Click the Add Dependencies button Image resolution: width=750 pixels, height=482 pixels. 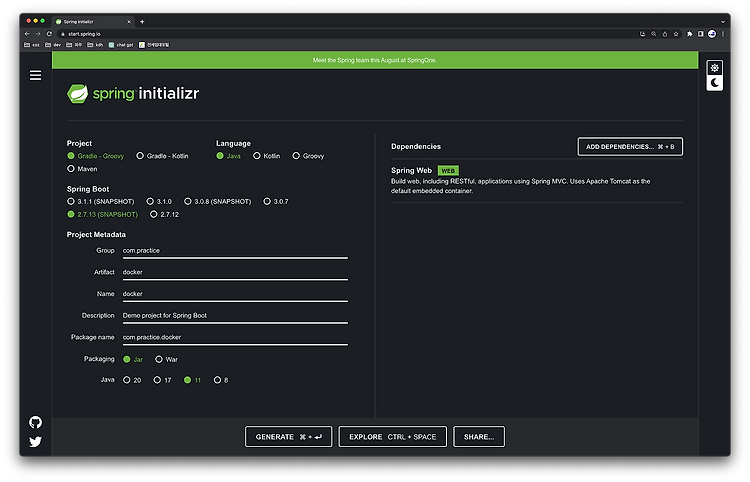tap(630, 146)
